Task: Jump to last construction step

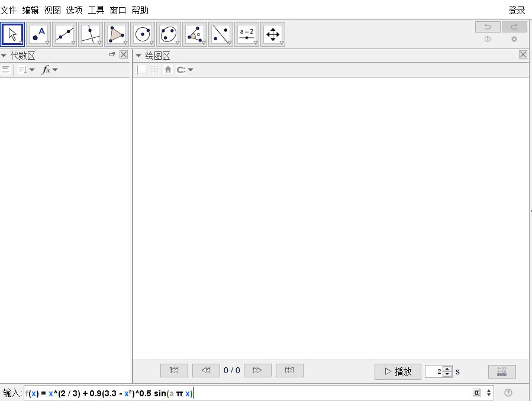Action: point(289,370)
